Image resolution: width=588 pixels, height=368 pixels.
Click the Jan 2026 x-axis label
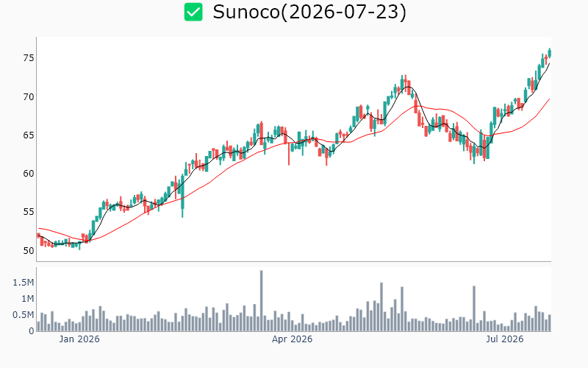79,339
